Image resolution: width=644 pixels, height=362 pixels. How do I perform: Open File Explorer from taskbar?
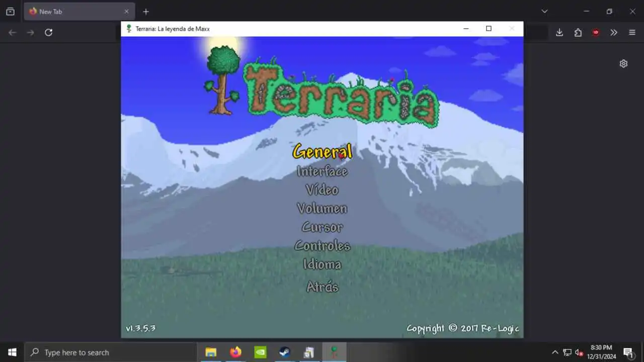[211, 352]
